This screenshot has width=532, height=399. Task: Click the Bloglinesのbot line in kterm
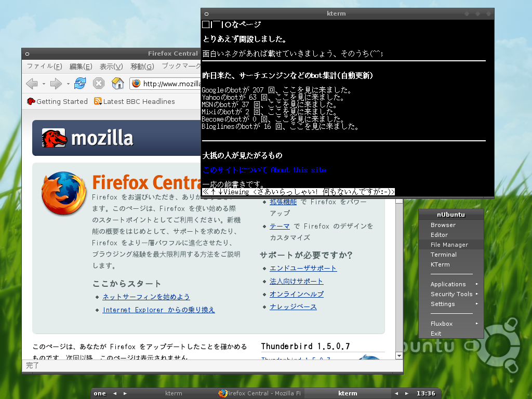(280, 127)
